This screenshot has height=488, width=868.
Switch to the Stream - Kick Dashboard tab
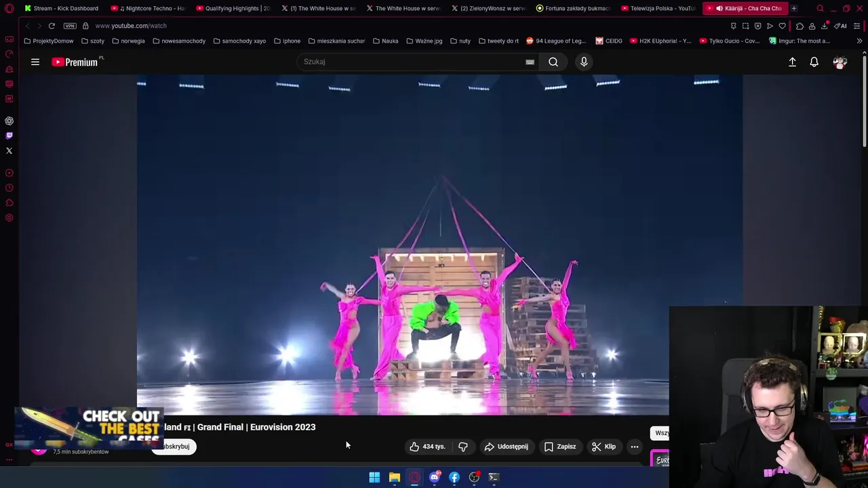click(61, 8)
